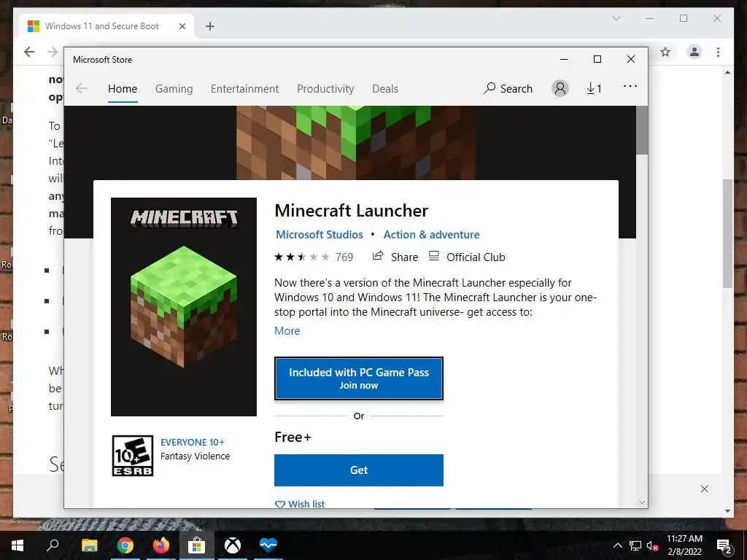Click the Free+ price label

pos(293,437)
